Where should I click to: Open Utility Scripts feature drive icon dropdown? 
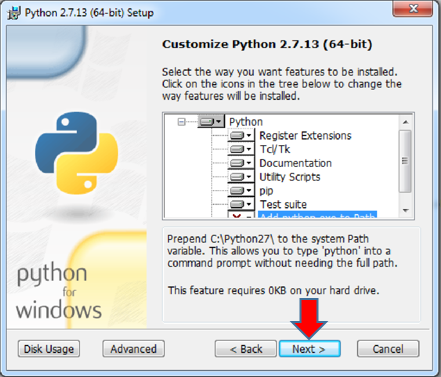pos(241,177)
